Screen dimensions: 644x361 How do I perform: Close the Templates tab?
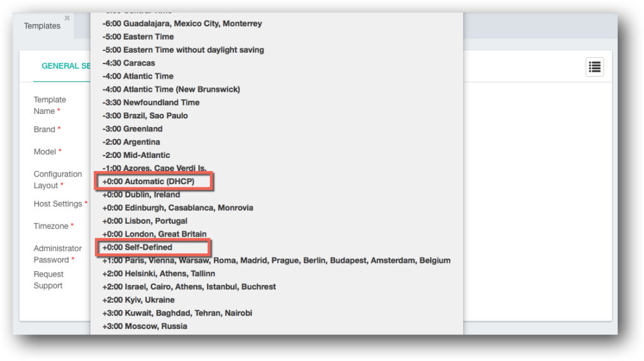click(x=67, y=18)
